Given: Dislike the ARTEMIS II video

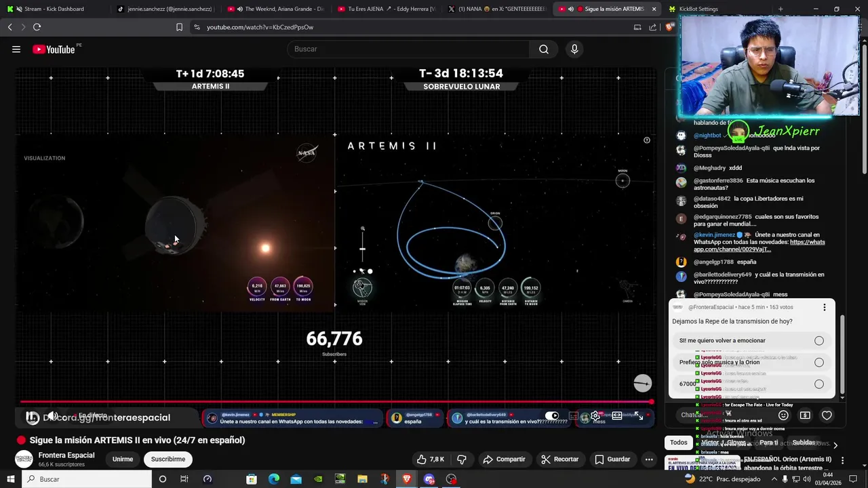Looking at the screenshot, I should click(462, 459).
